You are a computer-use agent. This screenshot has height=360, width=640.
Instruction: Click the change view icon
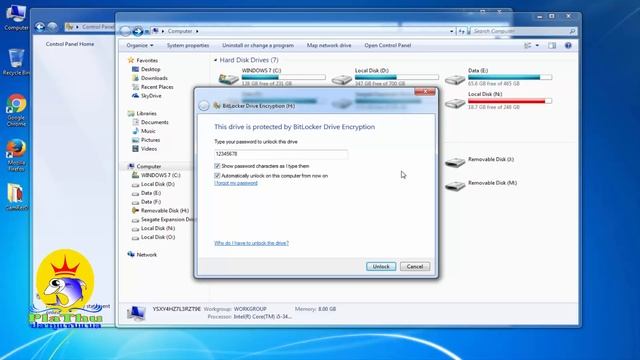coord(528,45)
